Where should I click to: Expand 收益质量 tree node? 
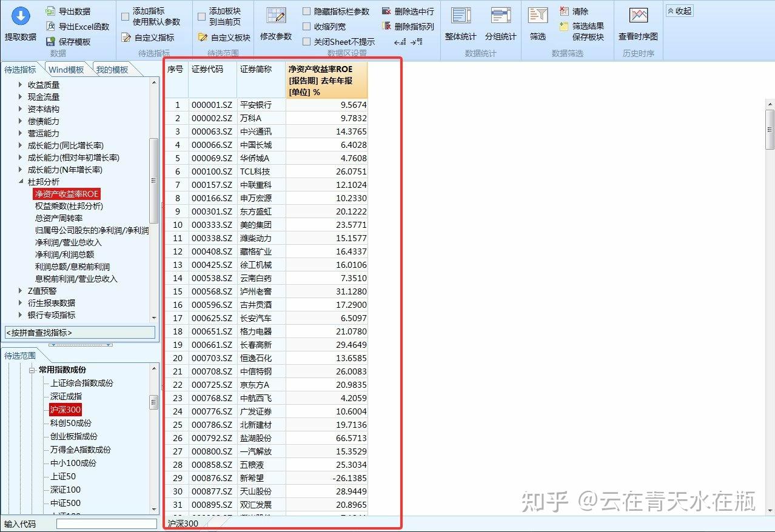pos(20,85)
